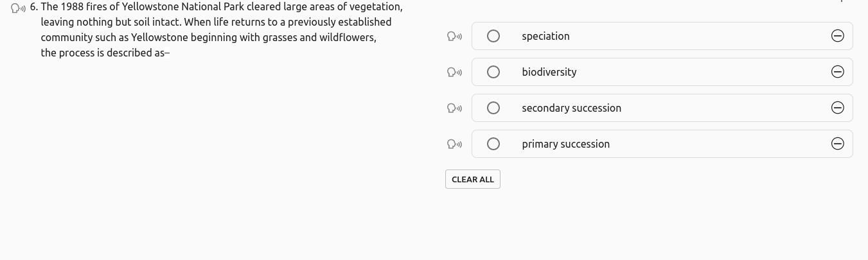
Task: Play audio for secondary succession answer
Action: coord(454,108)
